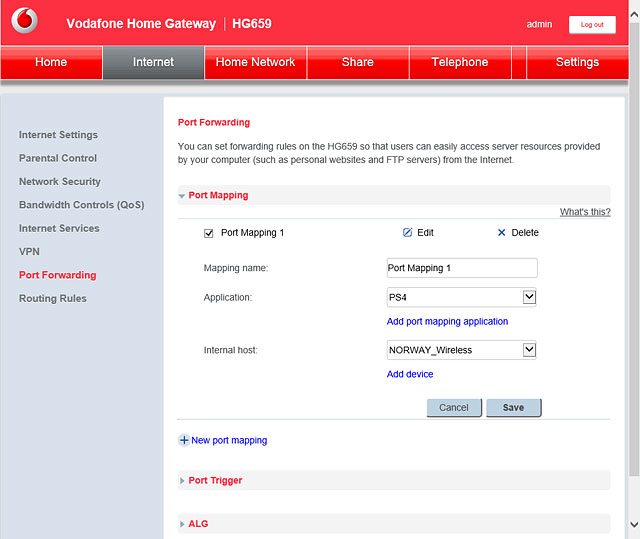Click the Add device link

[x=410, y=374]
